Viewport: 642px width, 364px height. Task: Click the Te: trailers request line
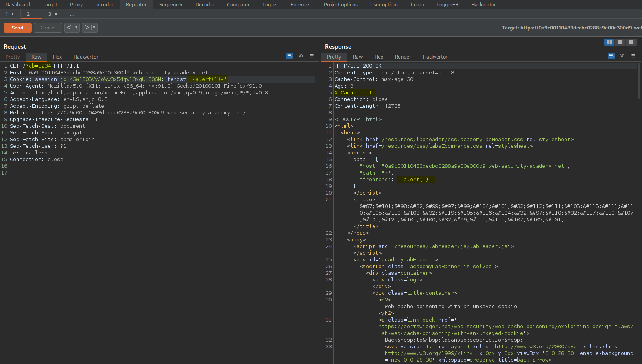(x=29, y=153)
